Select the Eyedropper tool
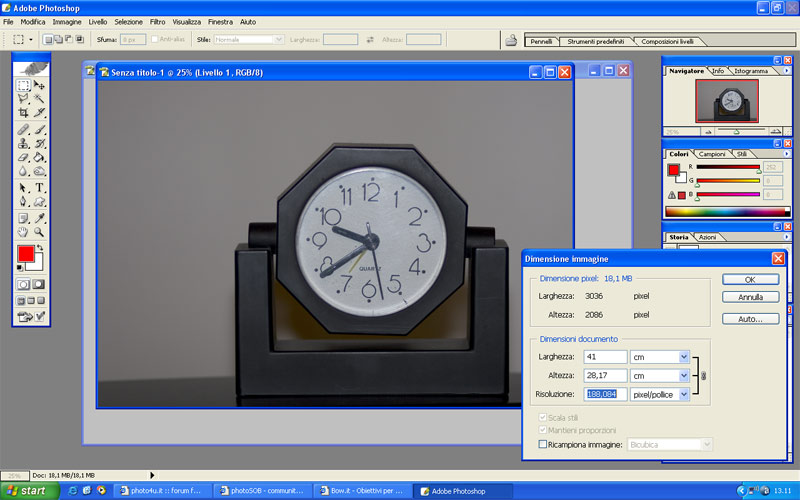The height and width of the screenshot is (500, 800). (40, 217)
